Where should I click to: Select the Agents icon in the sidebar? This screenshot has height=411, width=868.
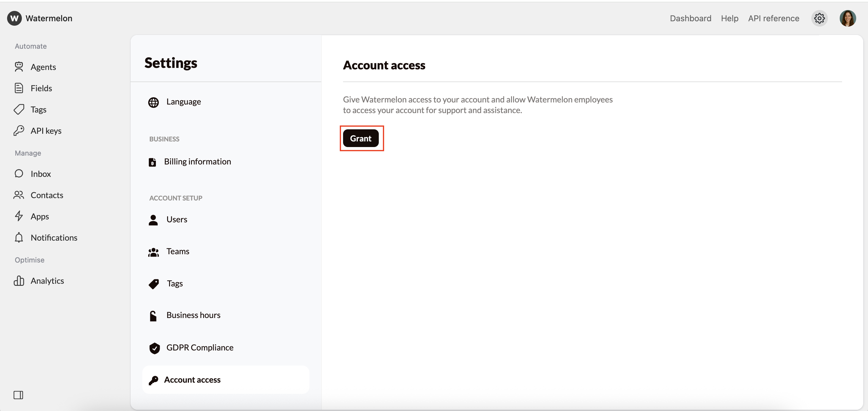(19, 67)
